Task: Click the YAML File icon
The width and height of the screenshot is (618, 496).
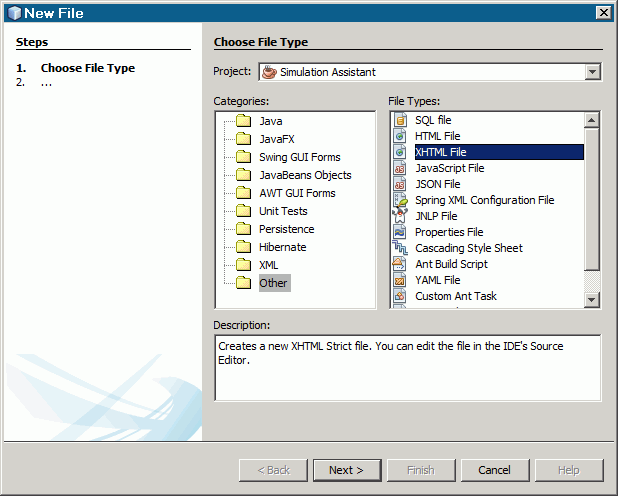Action: pos(400,280)
